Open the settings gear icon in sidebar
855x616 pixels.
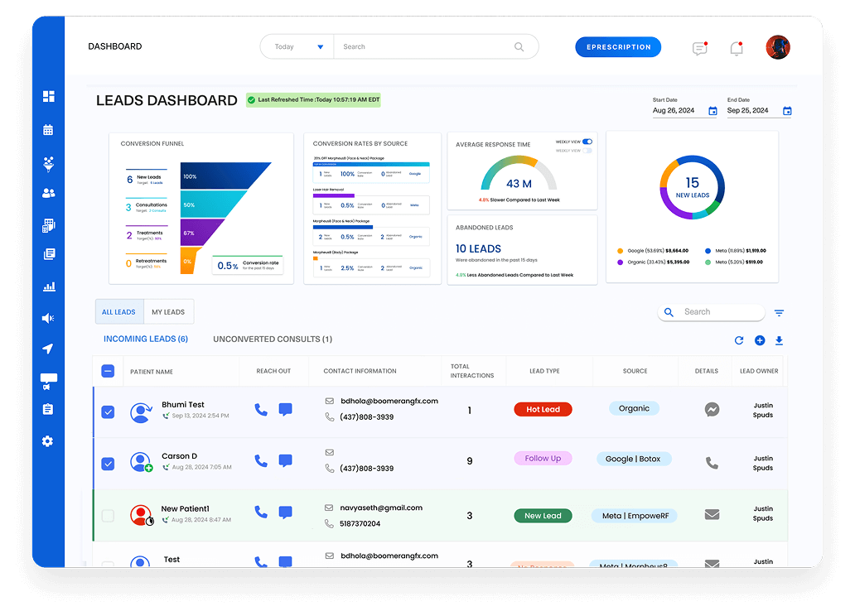pyautogui.click(x=48, y=441)
